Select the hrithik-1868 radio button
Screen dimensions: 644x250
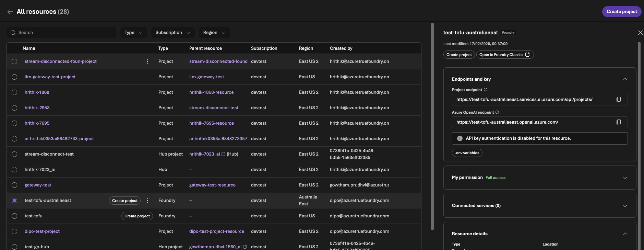click(14, 92)
